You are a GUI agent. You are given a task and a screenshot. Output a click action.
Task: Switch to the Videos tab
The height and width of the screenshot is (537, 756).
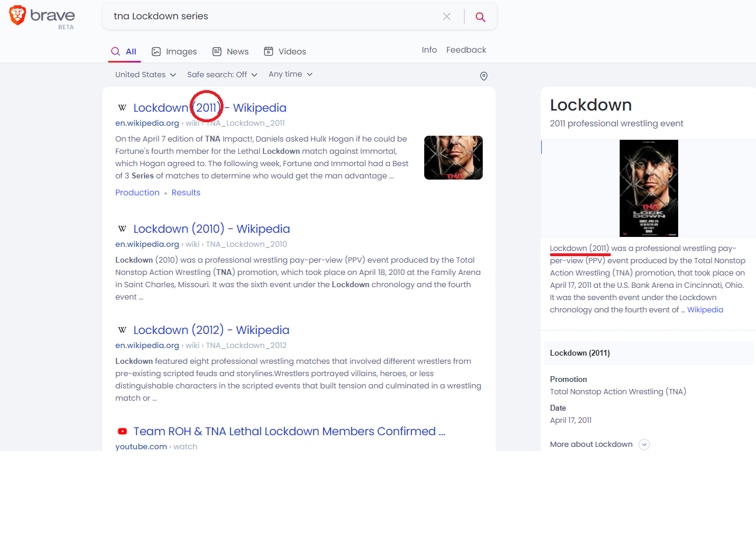(x=285, y=51)
